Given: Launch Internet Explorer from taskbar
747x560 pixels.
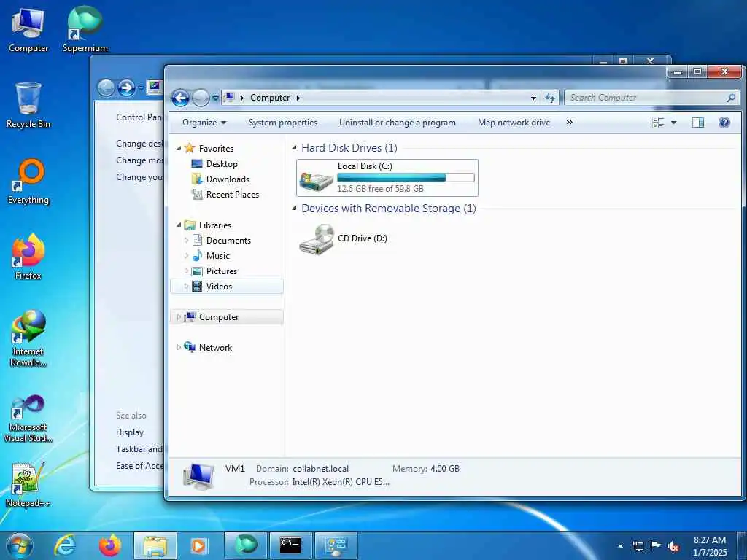Looking at the screenshot, I should [65, 545].
